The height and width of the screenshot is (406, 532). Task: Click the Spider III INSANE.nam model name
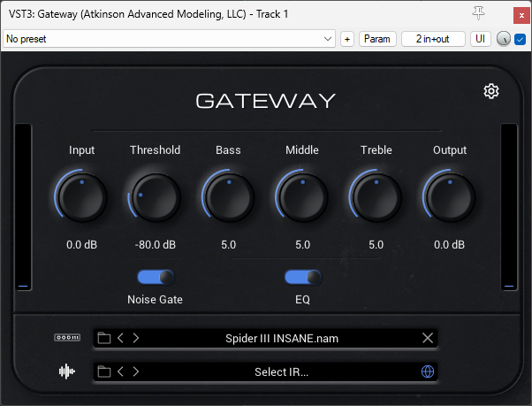(282, 339)
